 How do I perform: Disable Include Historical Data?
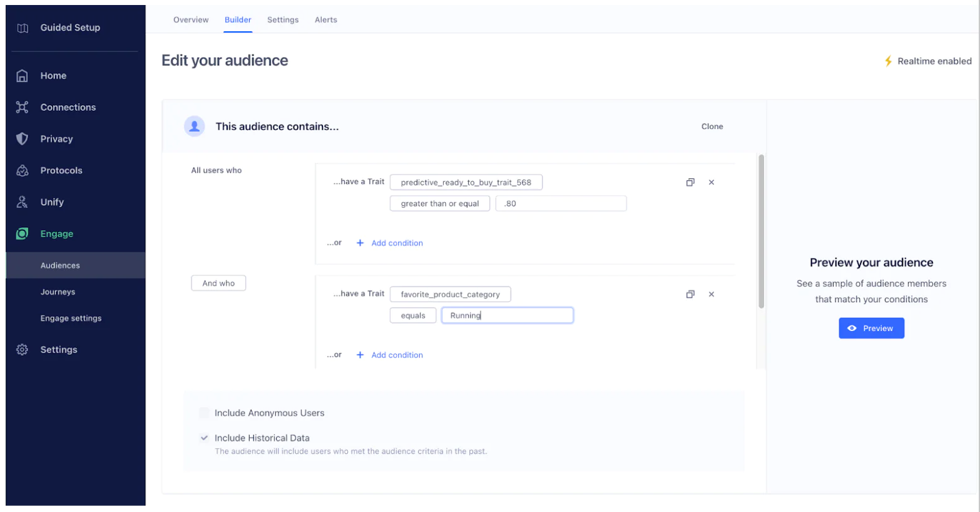(203, 438)
